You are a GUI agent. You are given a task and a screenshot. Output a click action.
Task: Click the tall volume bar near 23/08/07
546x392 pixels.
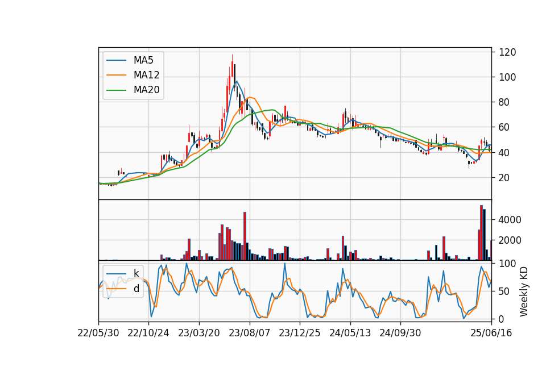[245, 236]
